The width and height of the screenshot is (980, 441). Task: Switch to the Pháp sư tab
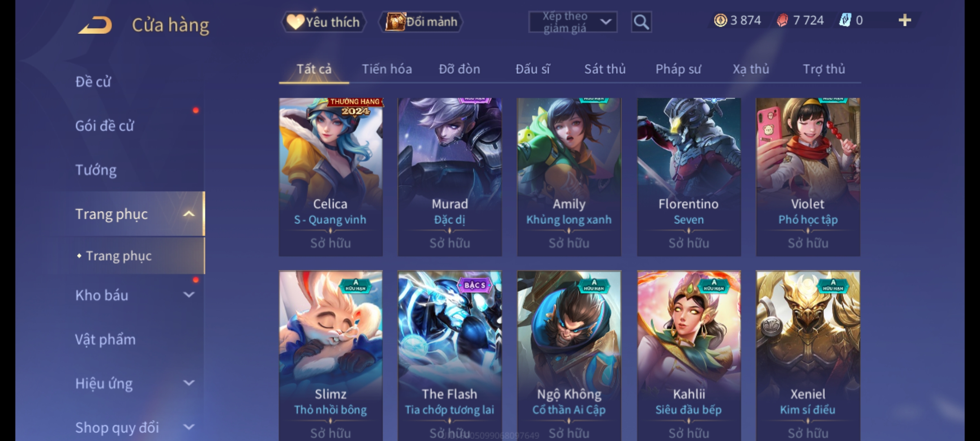[678, 69]
